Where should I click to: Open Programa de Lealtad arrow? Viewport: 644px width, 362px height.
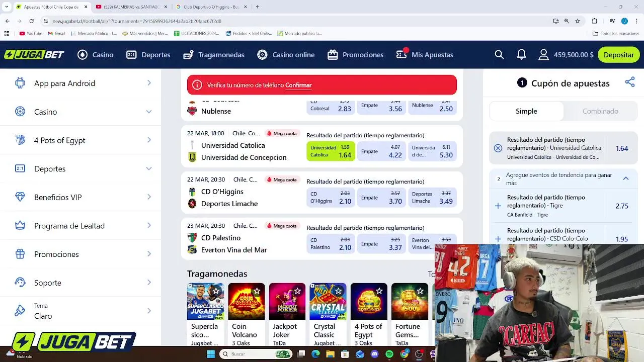point(149,226)
